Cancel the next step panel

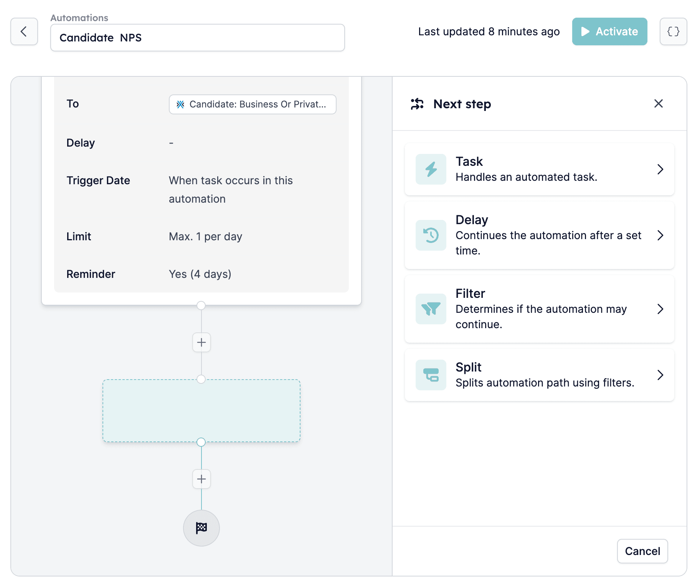pos(642,551)
